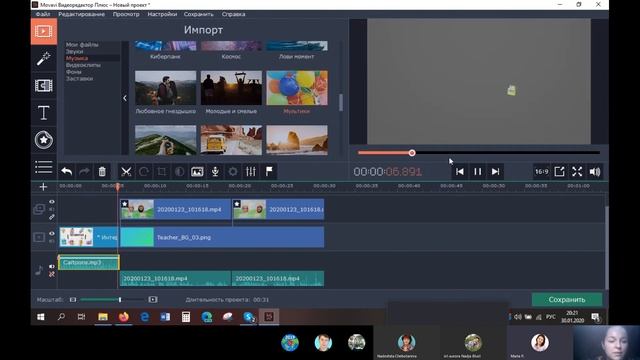Viewport: 640px width, 360px height.
Task: Select the Crop tool
Action: click(162, 171)
